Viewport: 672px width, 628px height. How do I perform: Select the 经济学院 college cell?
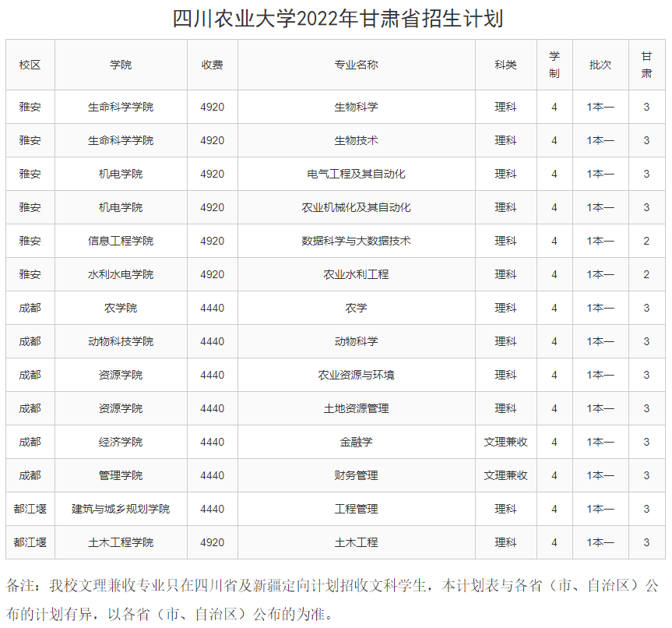tap(121, 442)
